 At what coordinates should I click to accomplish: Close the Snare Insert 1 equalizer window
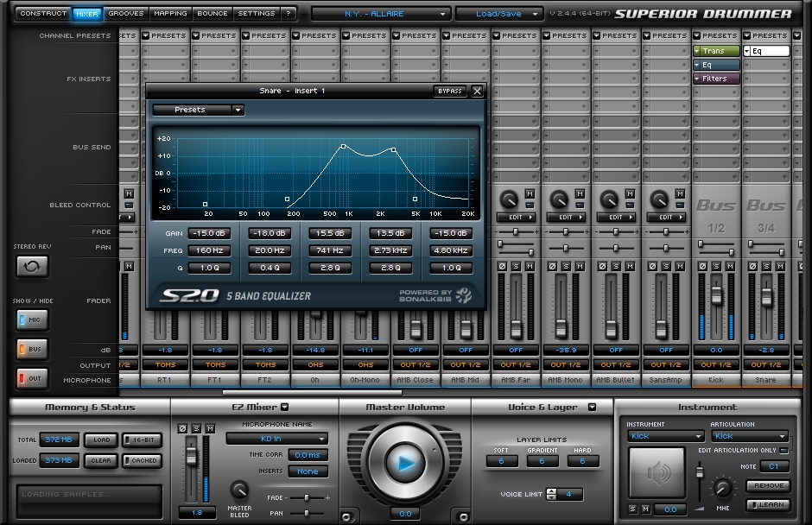478,92
